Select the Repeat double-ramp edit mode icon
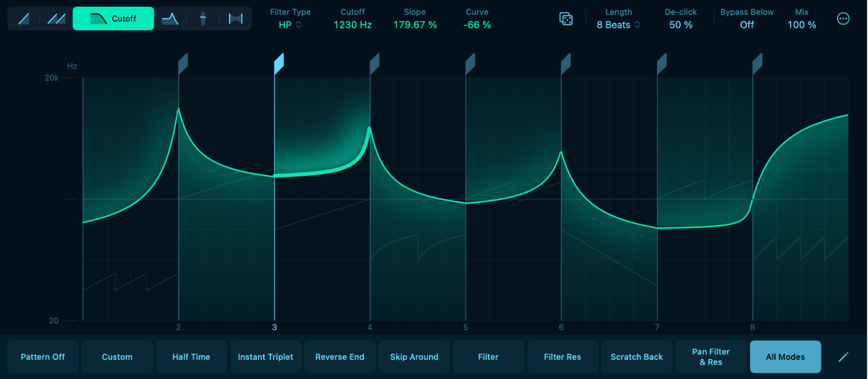 tap(56, 19)
